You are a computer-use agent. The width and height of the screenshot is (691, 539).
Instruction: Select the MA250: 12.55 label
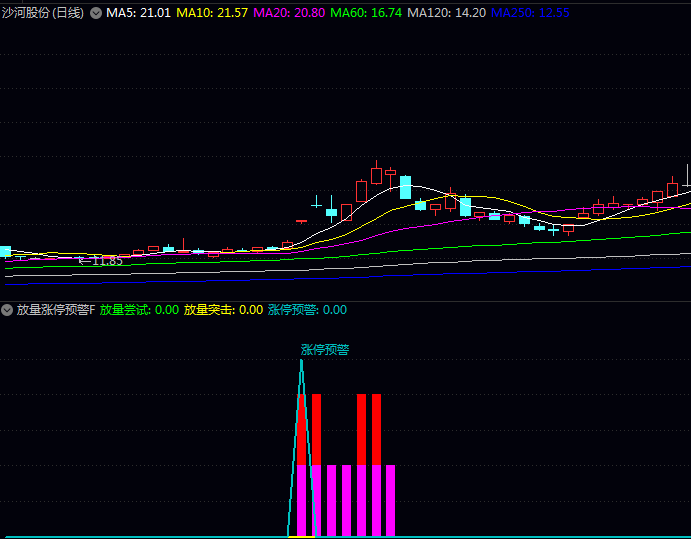click(x=530, y=13)
